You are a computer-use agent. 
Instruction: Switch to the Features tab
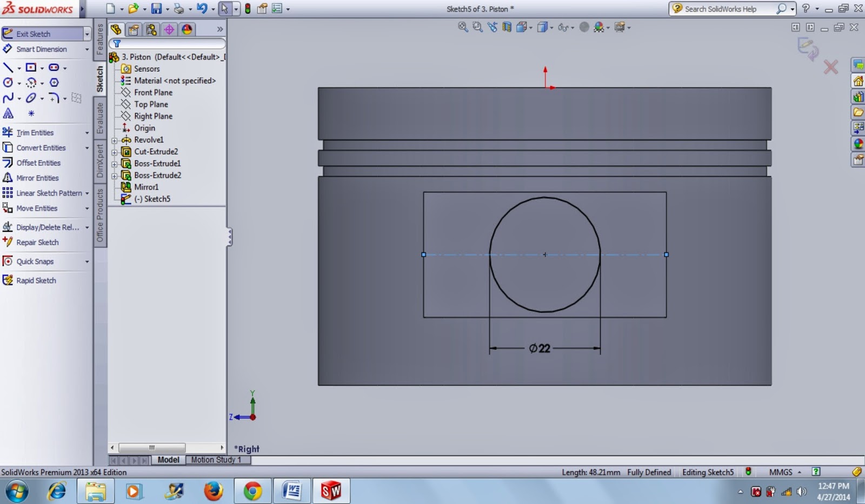[x=100, y=39]
